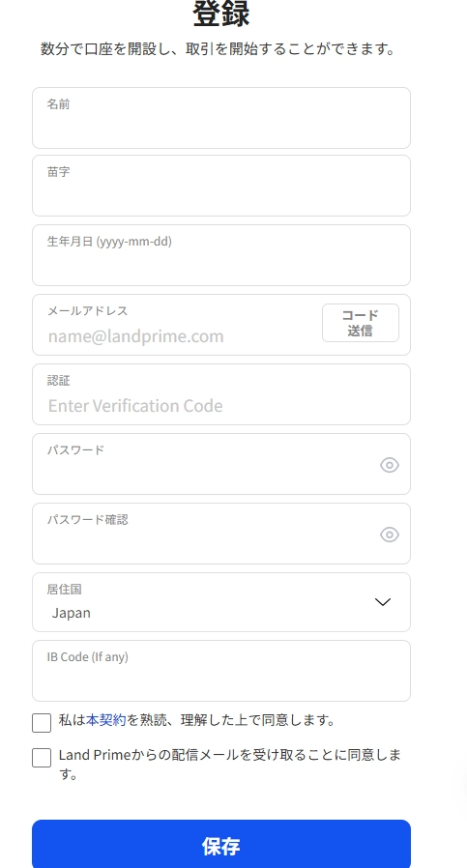The height and width of the screenshot is (868, 467).
Task: Open the 本契約 link
Action: pos(105,720)
